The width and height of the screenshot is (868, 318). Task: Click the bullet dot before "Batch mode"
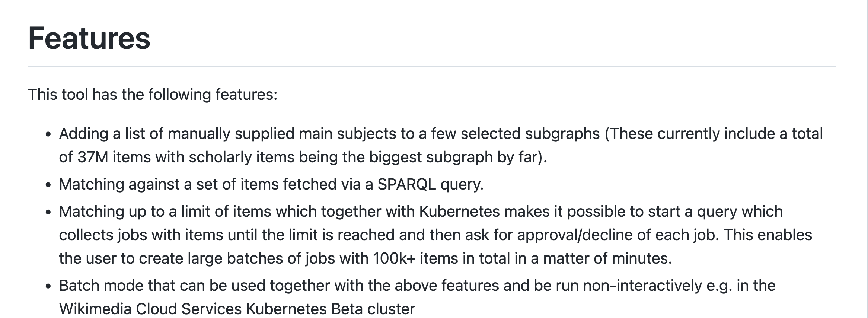(48, 286)
